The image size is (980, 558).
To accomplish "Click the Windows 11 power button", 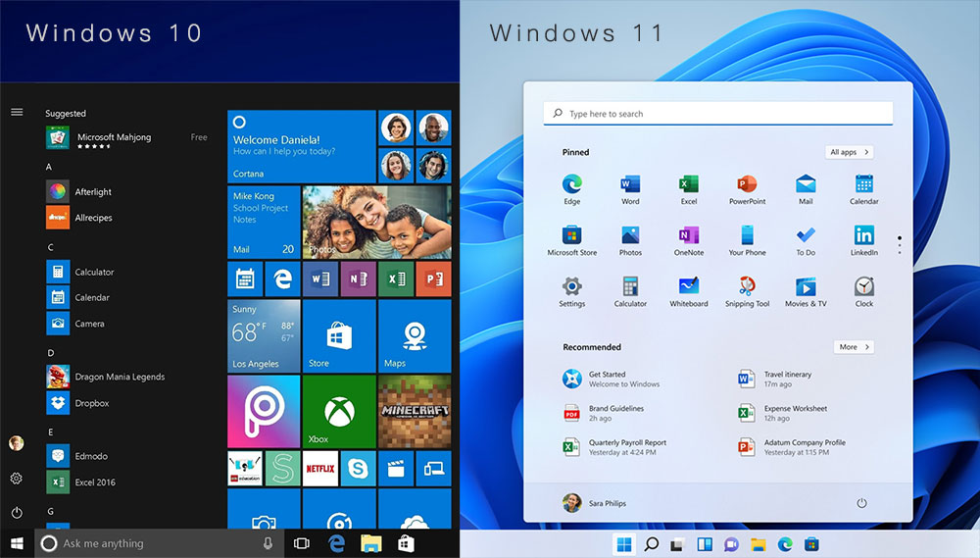I will coord(861,503).
